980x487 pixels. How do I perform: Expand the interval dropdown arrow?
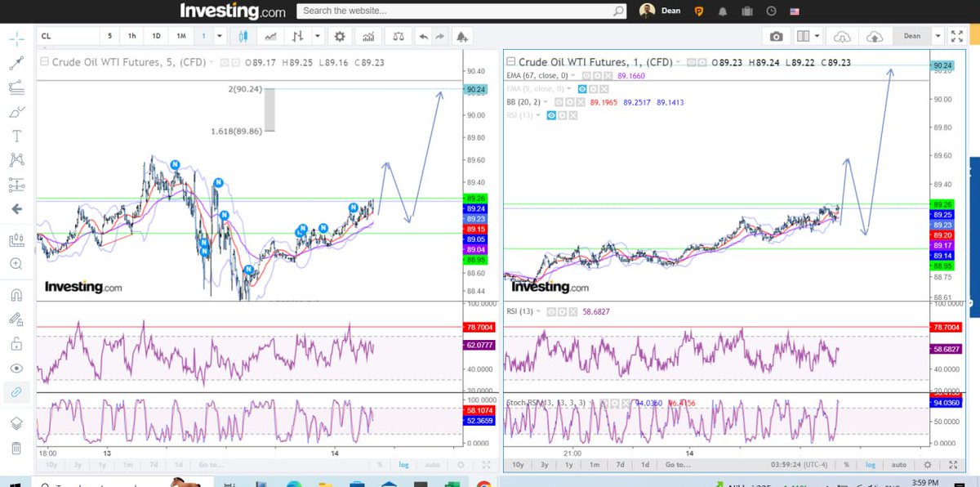pyautogui.click(x=221, y=36)
